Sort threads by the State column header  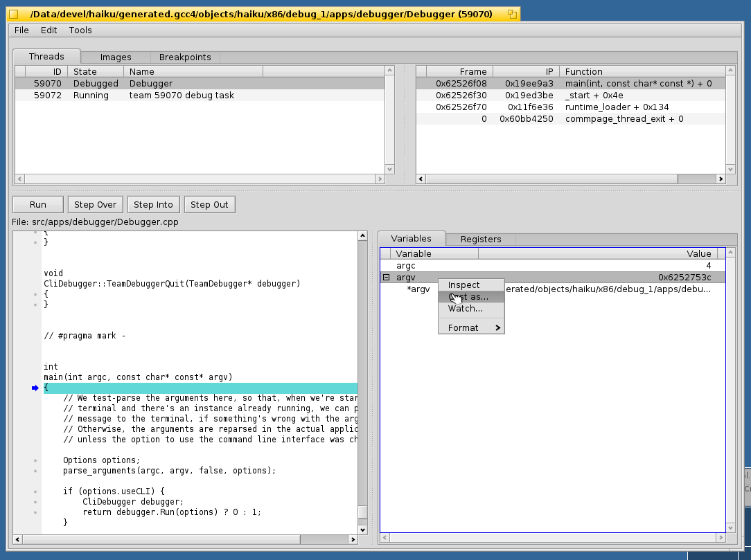[96, 72]
